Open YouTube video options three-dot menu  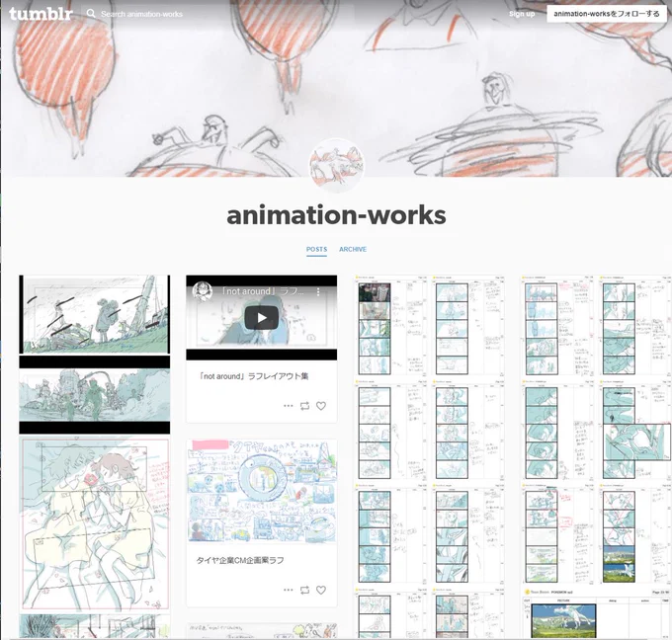(318, 291)
